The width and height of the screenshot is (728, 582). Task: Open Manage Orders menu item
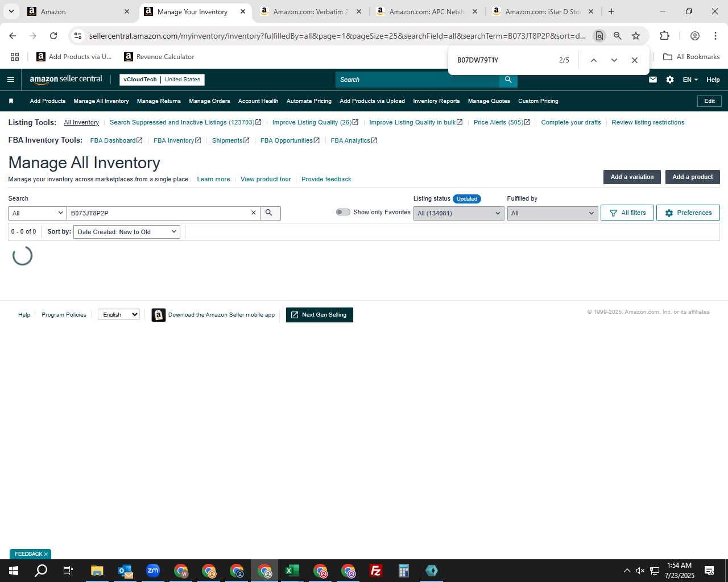pos(209,101)
